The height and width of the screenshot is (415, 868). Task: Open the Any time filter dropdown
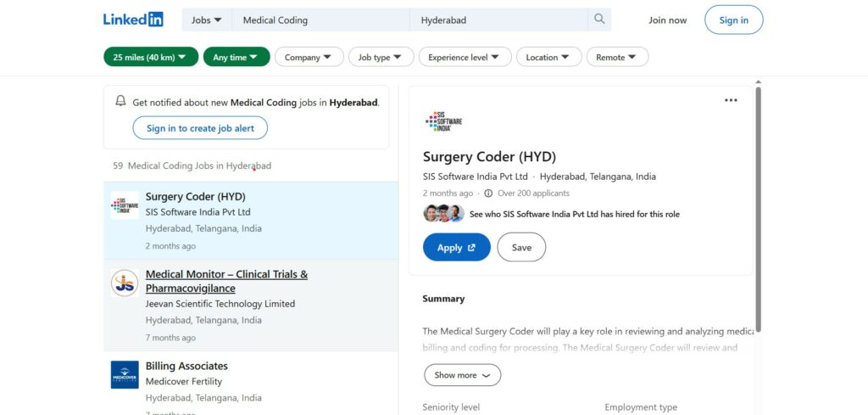[236, 57]
